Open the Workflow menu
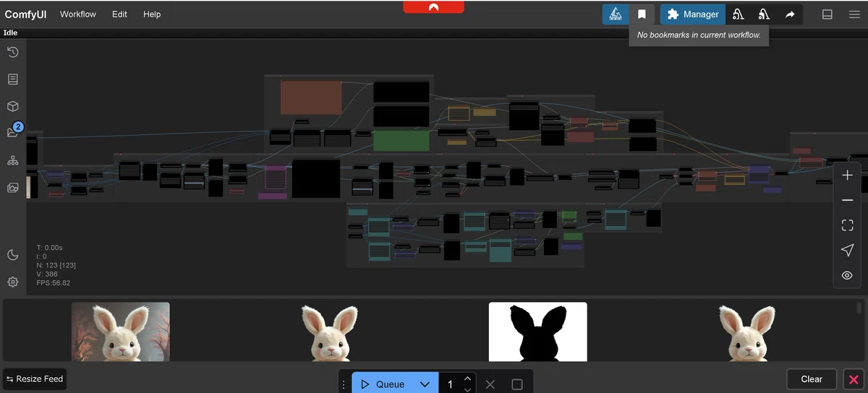This screenshot has height=393, width=868. [x=78, y=14]
